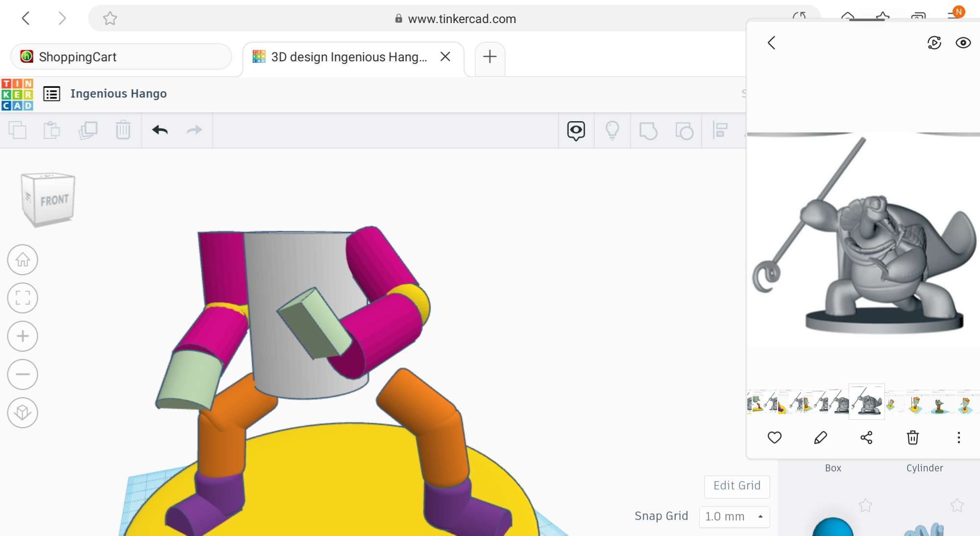The height and width of the screenshot is (536, 980).
Task: Open a new browser tab
Action: pyautogui.click(x=490, y=57)
